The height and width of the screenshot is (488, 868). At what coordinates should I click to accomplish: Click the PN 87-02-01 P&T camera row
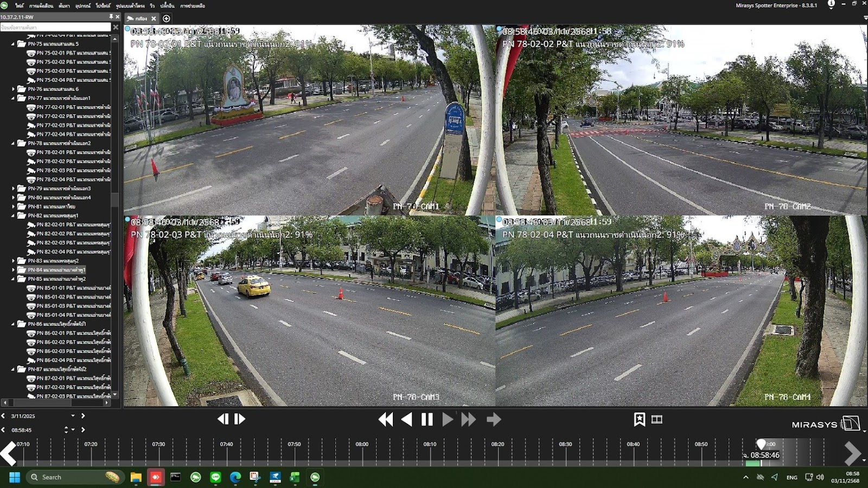click(x=68, y=378)
